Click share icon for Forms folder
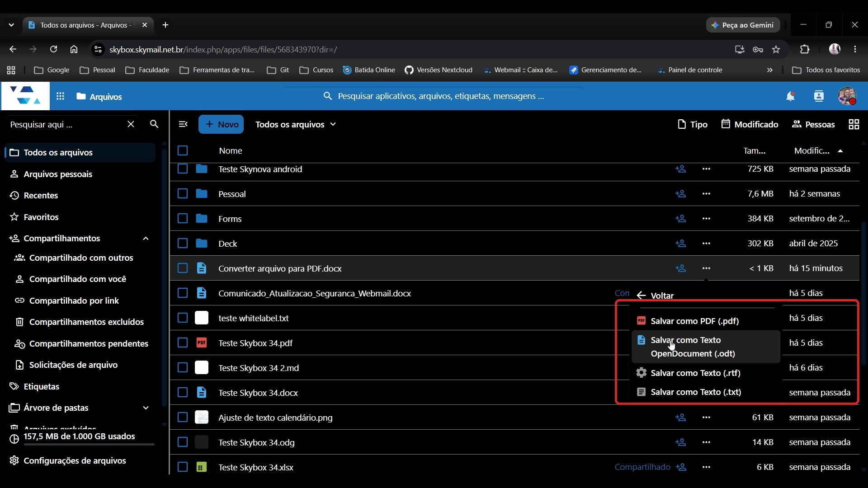The image size is (868, 488). [680, 219]
